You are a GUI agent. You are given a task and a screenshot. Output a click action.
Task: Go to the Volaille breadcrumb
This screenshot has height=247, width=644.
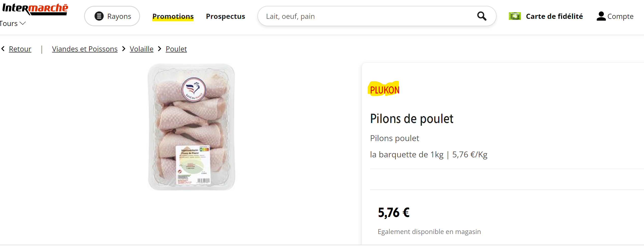[142, 49]
